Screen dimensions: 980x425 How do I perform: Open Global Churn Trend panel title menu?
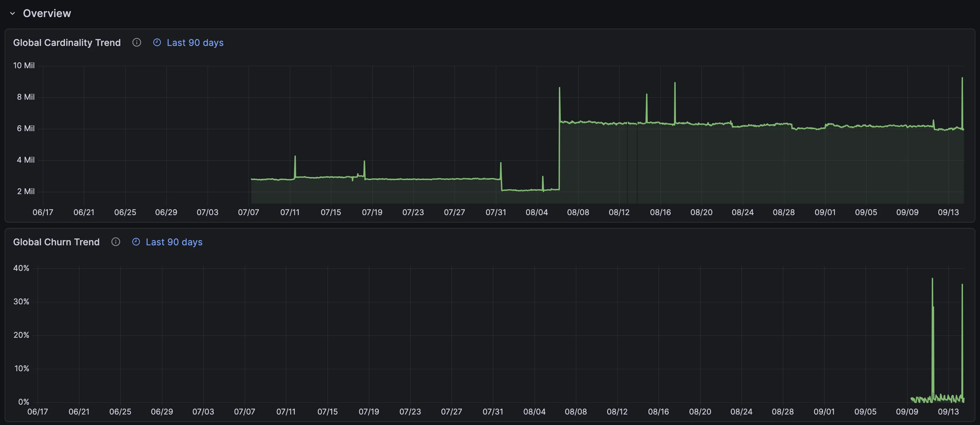(x=56, y=242)
